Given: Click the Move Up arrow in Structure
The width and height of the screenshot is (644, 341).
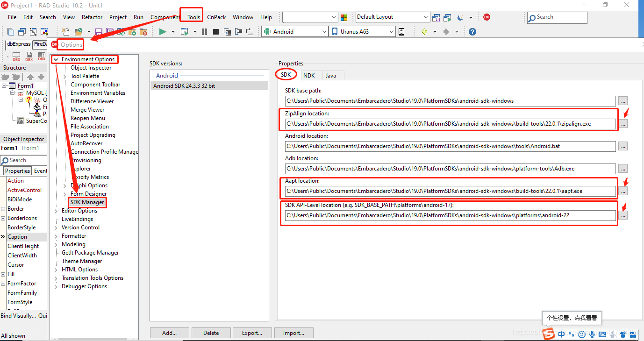Looking at the screenshot, I should point(30,77).
